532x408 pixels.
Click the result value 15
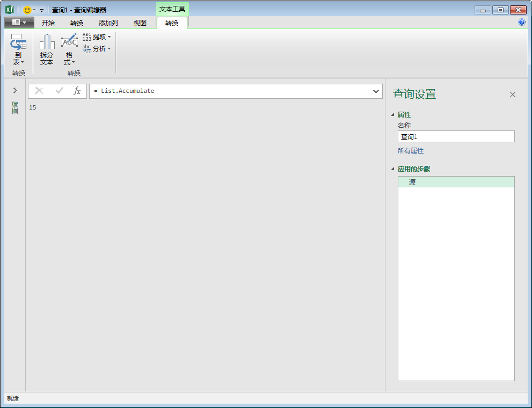[32, 107]
